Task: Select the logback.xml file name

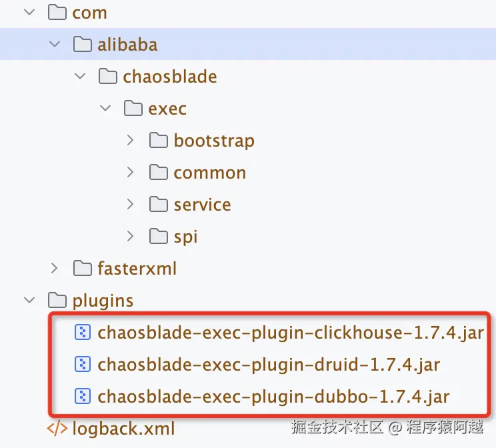Action: 123,429
